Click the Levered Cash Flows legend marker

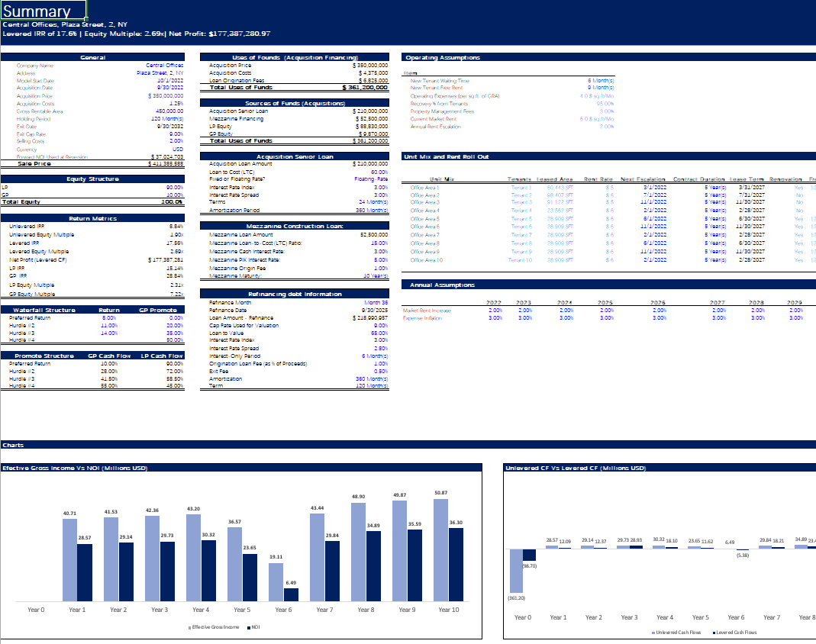[x=714, y=633]
